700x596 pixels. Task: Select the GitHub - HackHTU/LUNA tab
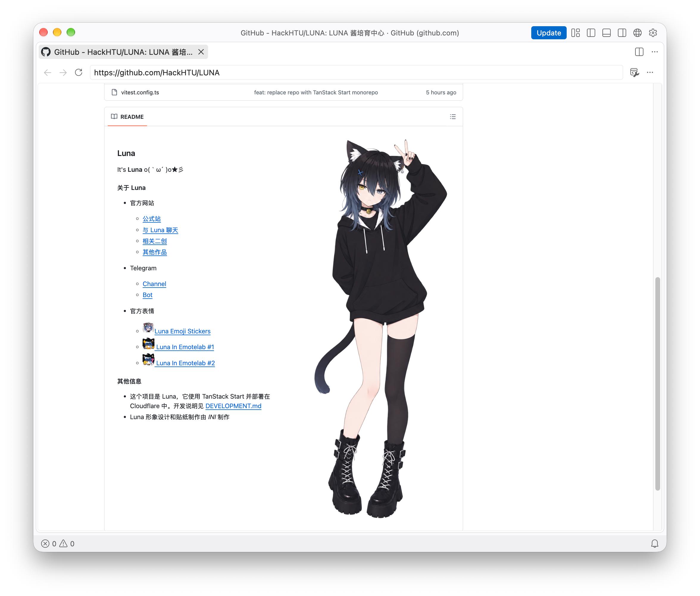[x=123, y=52]
